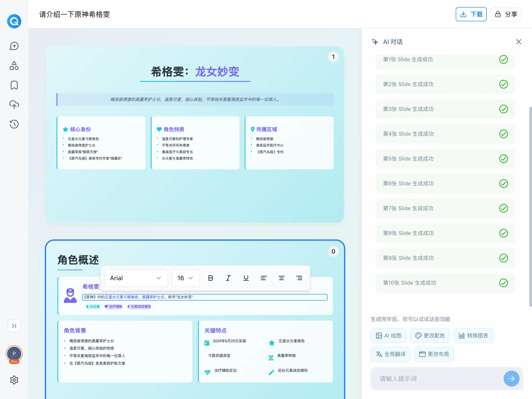Image resolution: width=532 pixels, height=399 pixels.
Task: Click the nurse avatar icon on slide
Action: [x=70, y=295]
